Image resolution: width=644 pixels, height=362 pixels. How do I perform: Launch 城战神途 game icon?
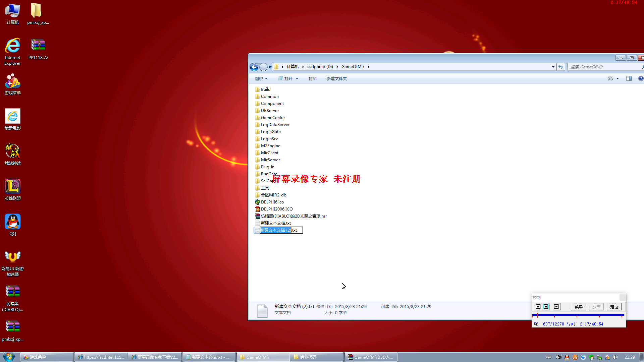click(13, 154)
